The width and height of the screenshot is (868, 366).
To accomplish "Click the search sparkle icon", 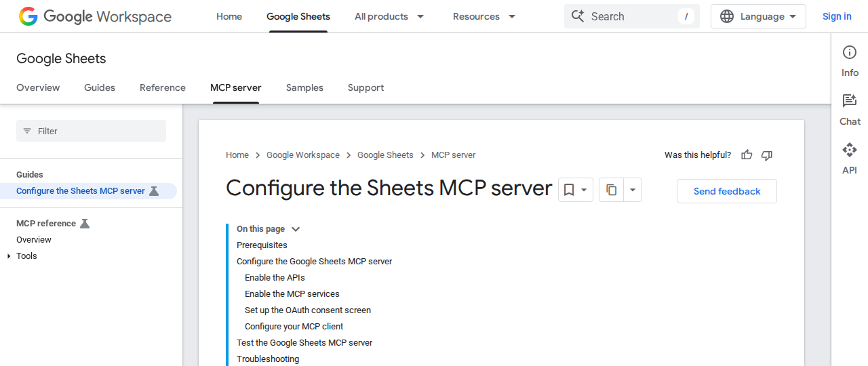I will click(x=578, y=16).
